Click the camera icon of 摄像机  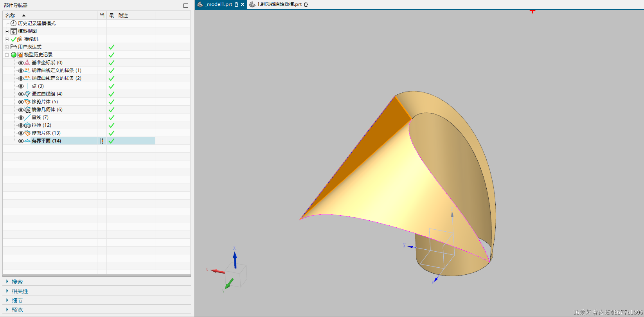20,39
